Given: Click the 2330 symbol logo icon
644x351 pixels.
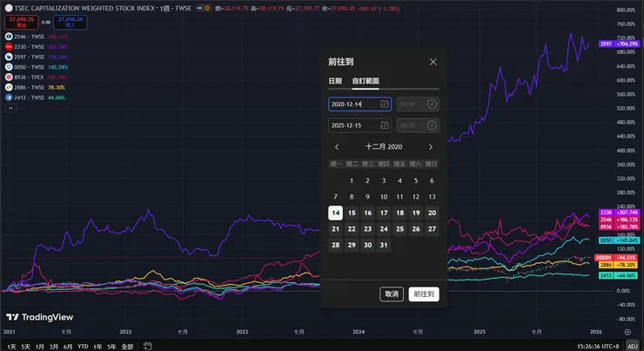Looking at the screenshot, I should [x=9, y=47].
